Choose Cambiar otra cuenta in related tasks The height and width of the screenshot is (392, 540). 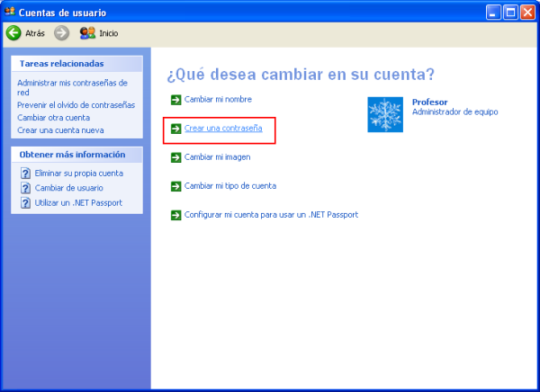coord(53,118)
